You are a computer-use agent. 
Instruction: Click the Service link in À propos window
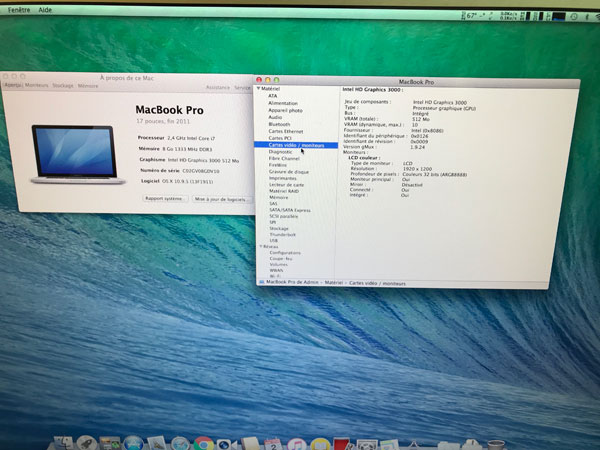click(242, 88)
